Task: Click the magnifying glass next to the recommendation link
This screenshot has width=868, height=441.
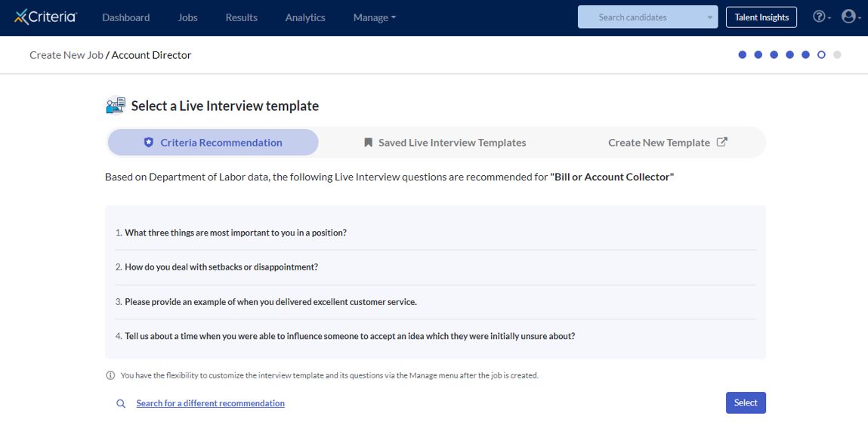Action: tap(121, 403)
